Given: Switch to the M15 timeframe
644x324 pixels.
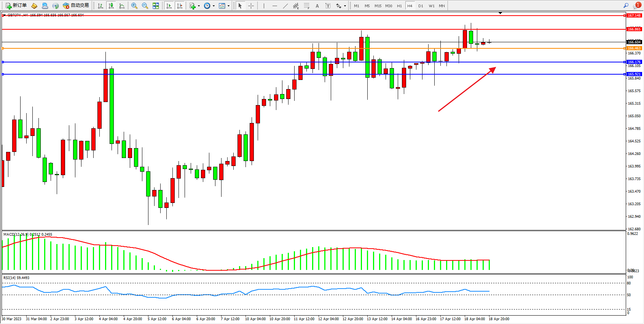Looking at the screenshot, I should pos(378,6).
